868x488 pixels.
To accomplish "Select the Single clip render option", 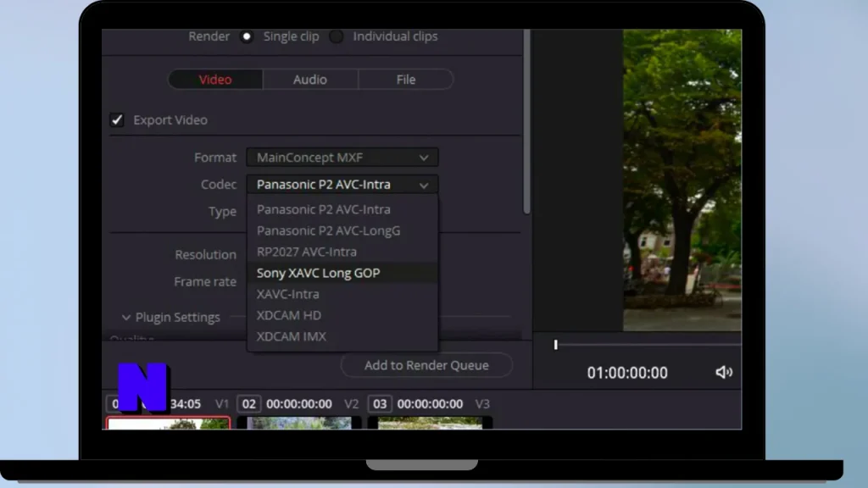I will tap(247, 36).
